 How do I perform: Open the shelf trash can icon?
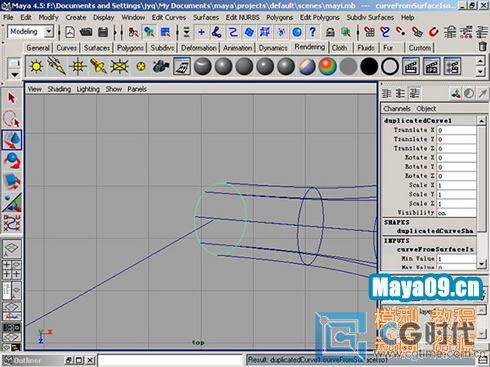coord(482,46)
